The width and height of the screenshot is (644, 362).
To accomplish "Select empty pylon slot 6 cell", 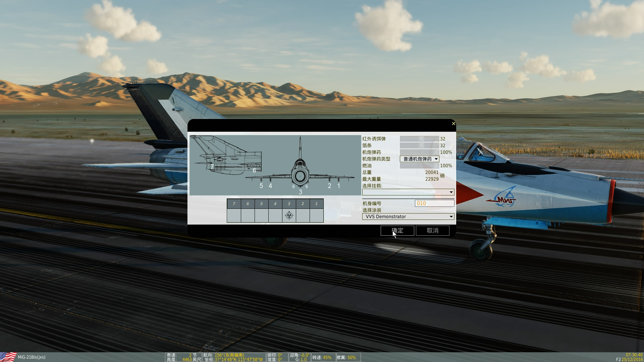I will coord(248,216).
